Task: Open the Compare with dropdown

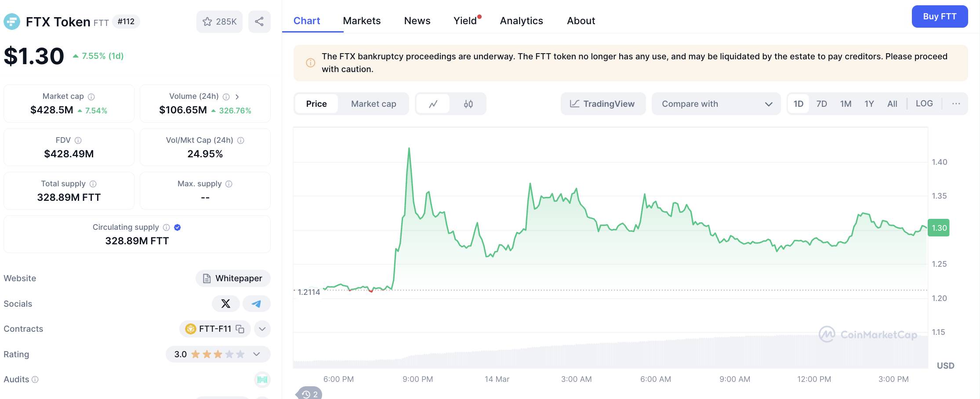Action: click(x=716, y=104)
